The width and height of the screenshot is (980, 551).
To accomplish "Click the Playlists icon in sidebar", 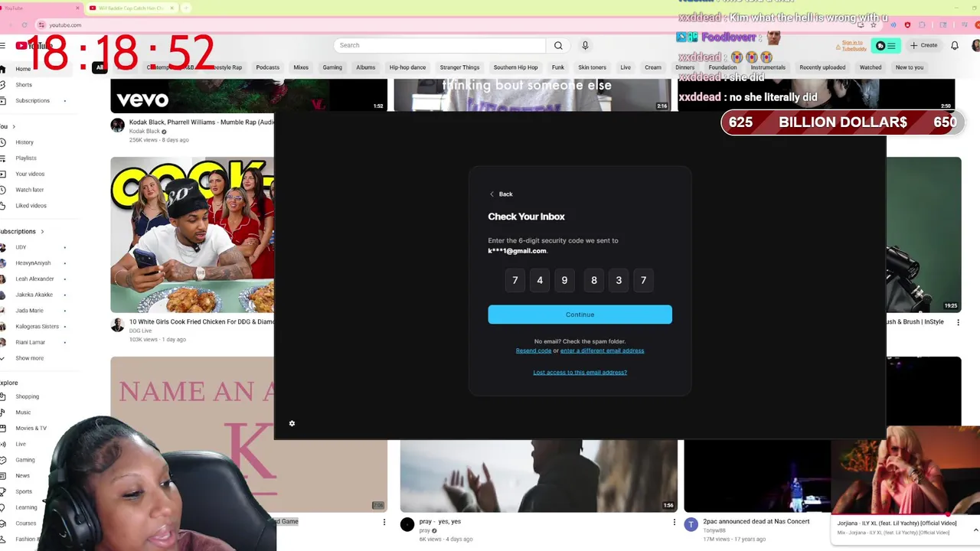I will (3, 158).
